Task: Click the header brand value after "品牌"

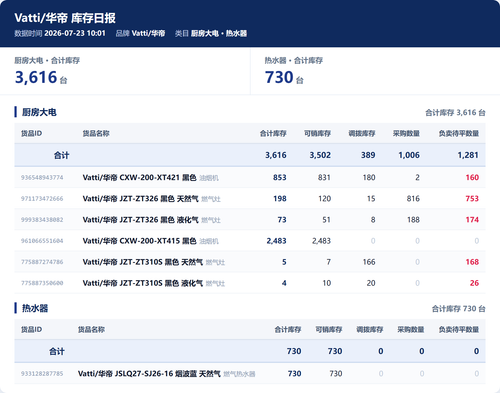Action: [x=149, y=33]
